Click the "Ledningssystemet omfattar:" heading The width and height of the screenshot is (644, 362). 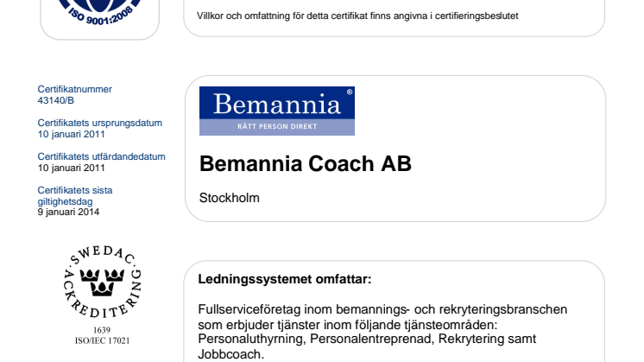point(285,280)
